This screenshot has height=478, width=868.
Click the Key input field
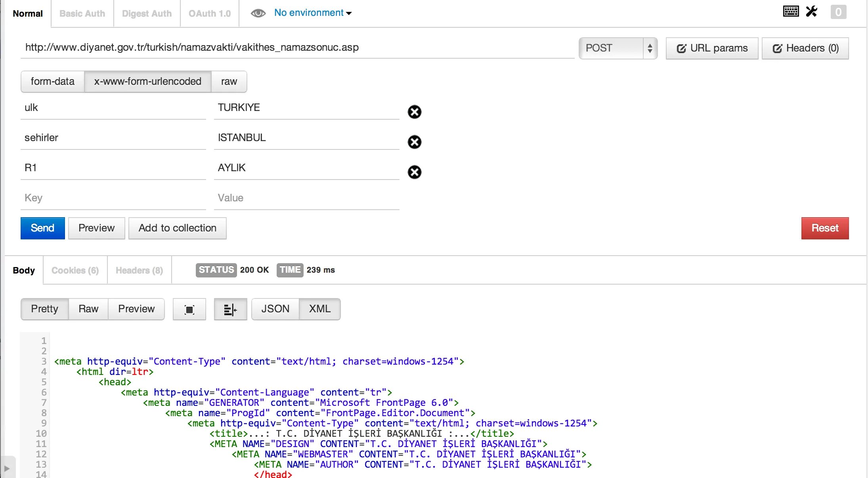(x=113, y=197)
